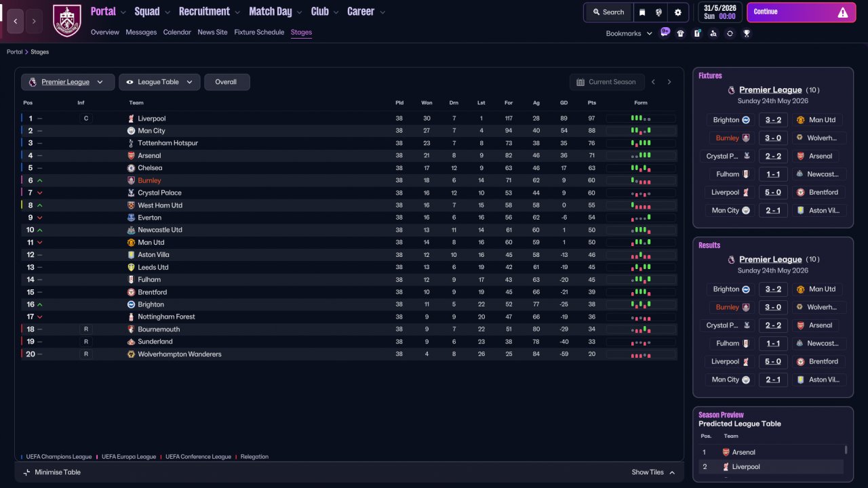Select the Burnley name in the league table

149,181
